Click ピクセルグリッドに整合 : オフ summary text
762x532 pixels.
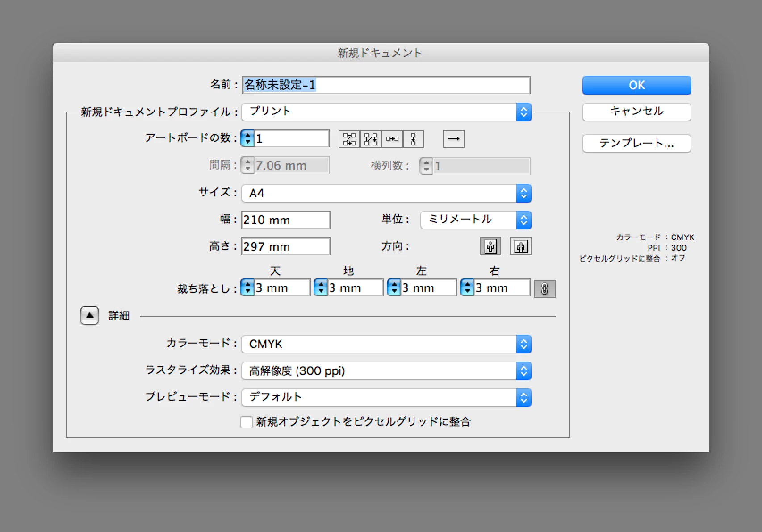[632, 258]
